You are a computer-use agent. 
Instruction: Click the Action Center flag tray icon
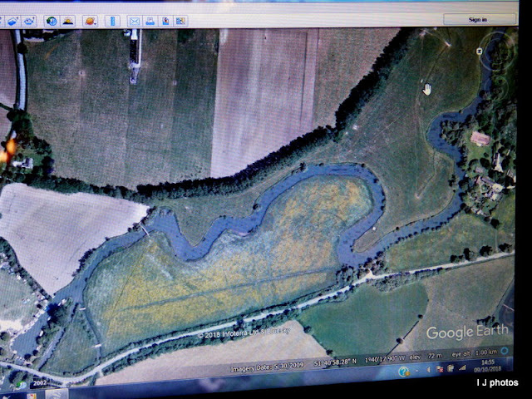(x=440, y=368)
